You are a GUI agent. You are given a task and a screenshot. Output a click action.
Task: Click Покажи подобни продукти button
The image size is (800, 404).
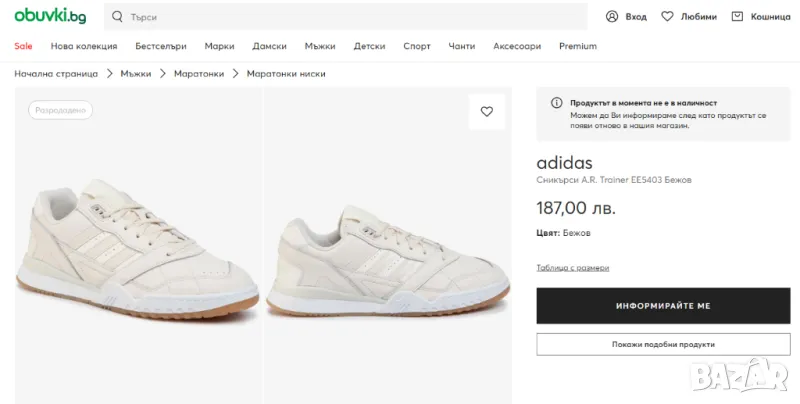point(663,344)
